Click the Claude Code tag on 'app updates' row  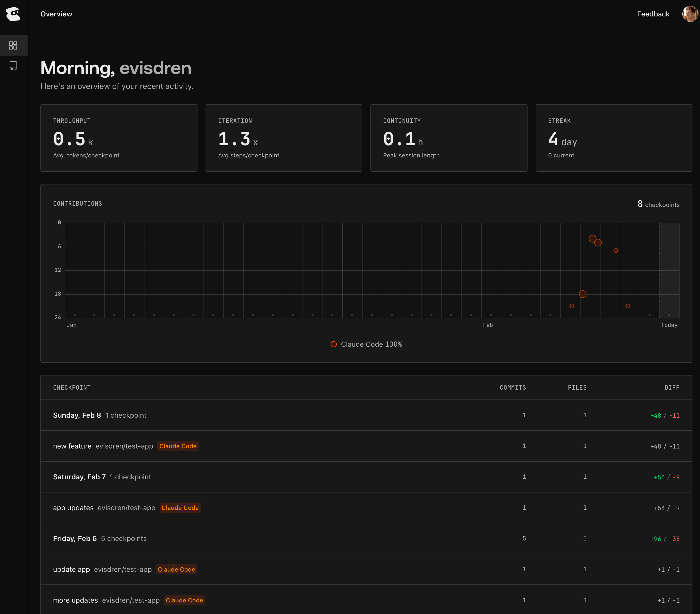point(180,507)
